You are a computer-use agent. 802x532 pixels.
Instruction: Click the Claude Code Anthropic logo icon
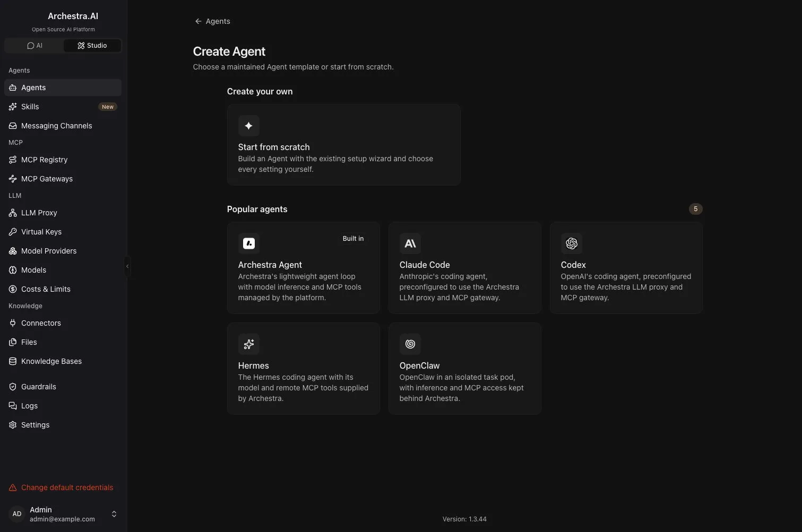pyautogui.click(x=410, y=243)
